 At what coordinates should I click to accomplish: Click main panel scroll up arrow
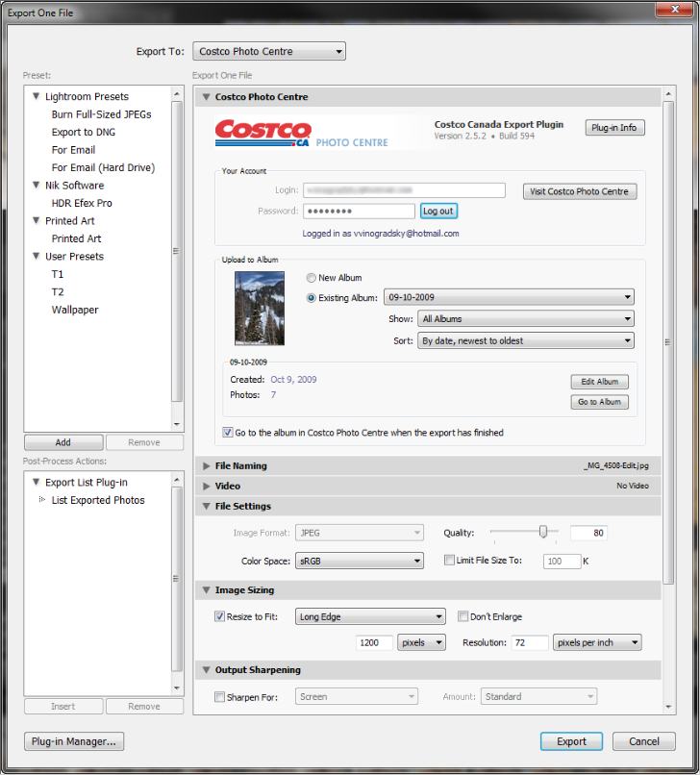point(668,93)
